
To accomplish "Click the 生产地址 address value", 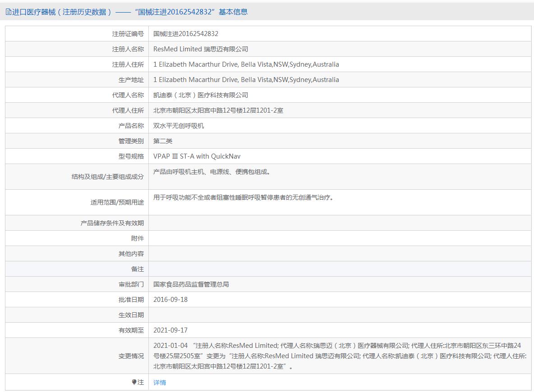I will (x=246, y=80).
